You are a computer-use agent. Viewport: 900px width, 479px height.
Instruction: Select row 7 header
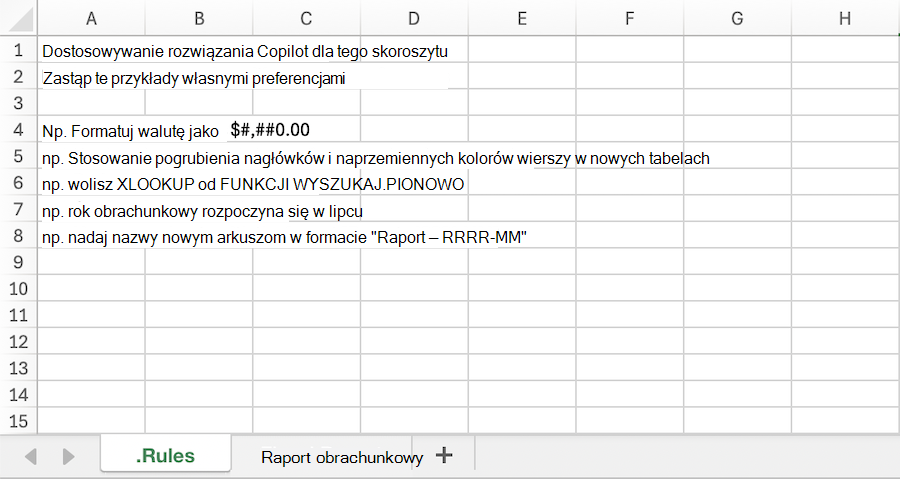point(18,209)
